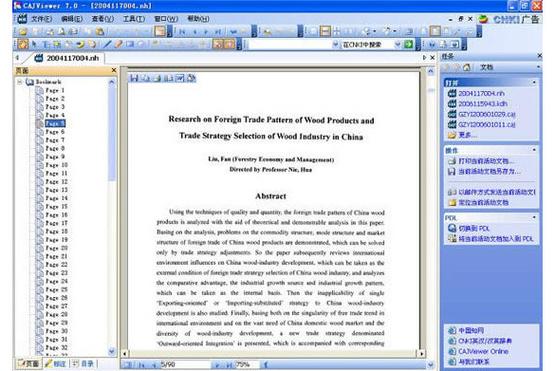Open the 窗口 (Window) menu
555x371 pixels.
click(166, 19)
